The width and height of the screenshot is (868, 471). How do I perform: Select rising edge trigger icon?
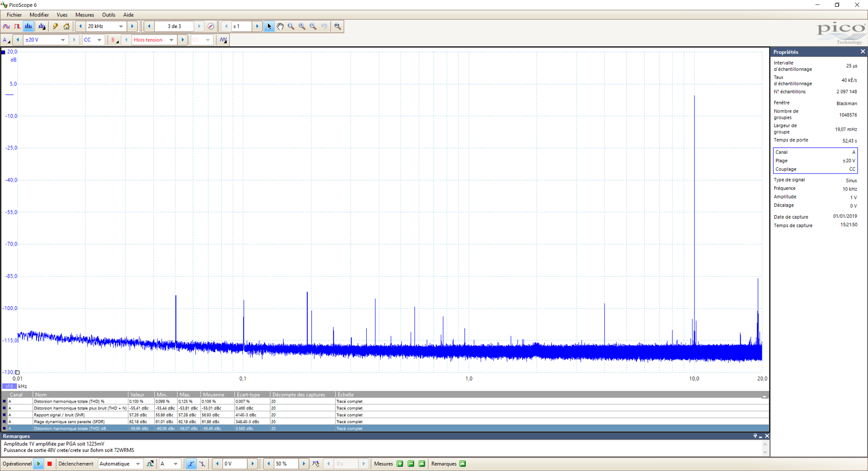click(x=191, y=464)
